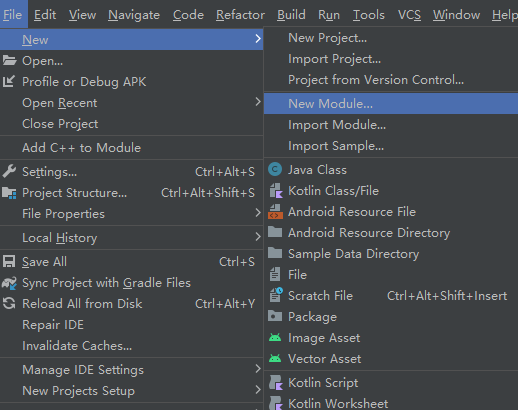This screenshot has height=410, width=518.
Task: Select Repair IDE
Action: (131, 325)
